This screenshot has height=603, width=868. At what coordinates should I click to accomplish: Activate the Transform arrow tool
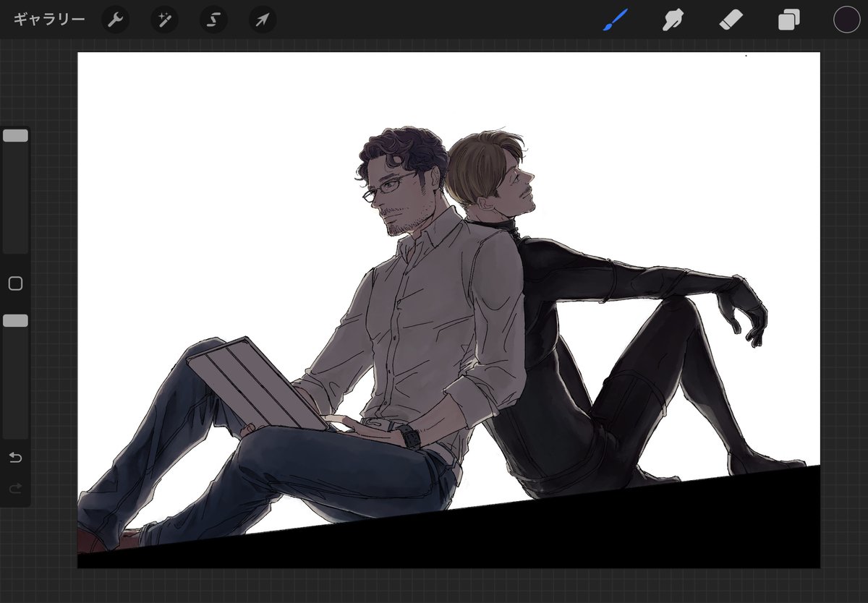pyautogui.click(x=263, y=20)
